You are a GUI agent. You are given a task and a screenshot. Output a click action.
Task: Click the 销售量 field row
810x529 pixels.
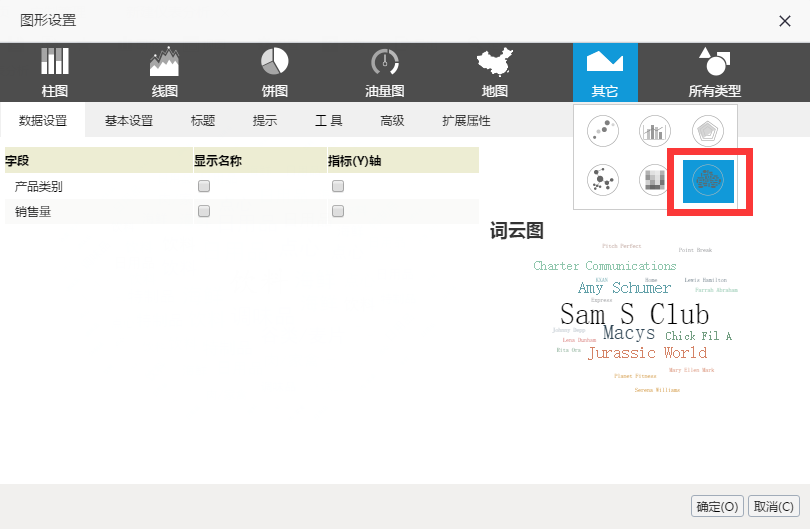click(x=242, y=211)
